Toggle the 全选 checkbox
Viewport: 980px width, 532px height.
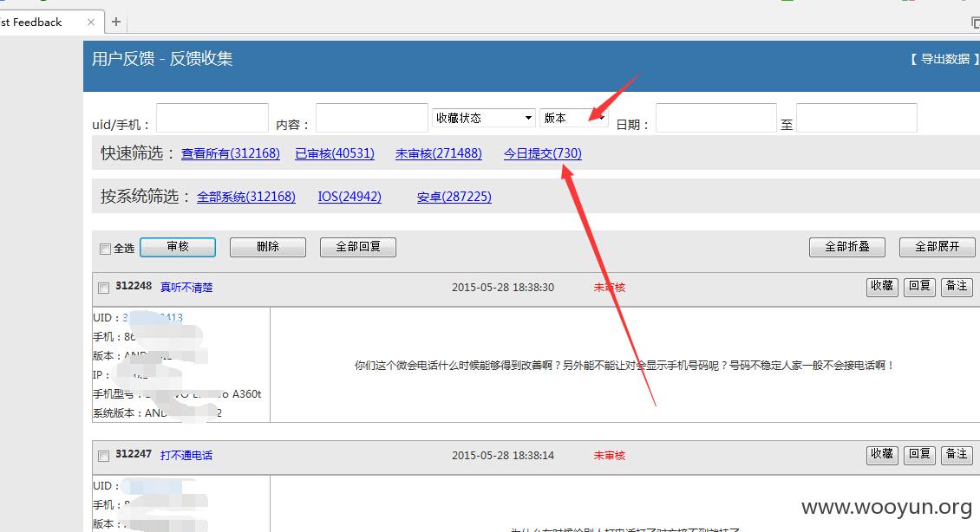coord(105,249)
